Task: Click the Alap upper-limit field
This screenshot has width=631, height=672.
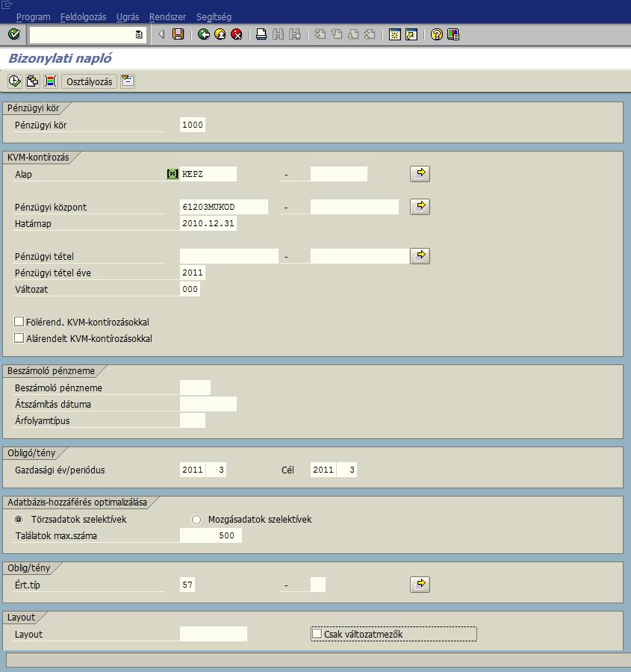Action: point(338,174)
